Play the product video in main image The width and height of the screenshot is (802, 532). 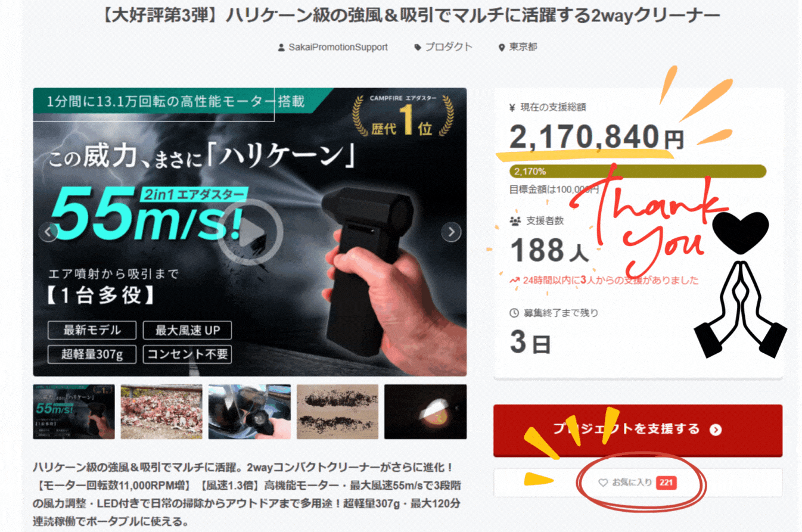[250, 232]
